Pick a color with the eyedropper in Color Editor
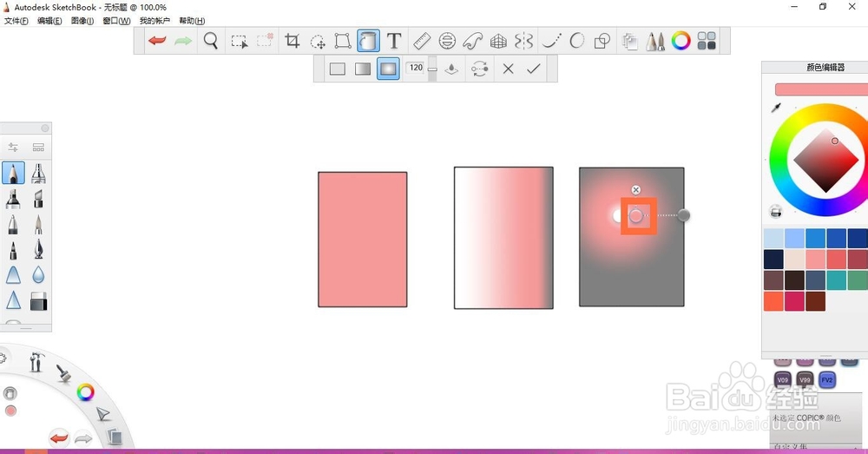Viewport: 868px width, 454px height. point(776,108)
